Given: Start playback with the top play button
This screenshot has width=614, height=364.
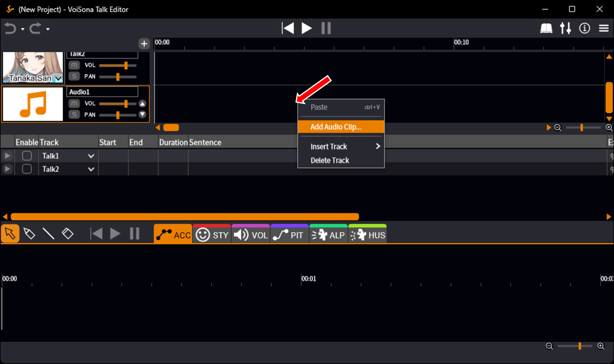Looking at the screenshot, I should coord(307,28).
